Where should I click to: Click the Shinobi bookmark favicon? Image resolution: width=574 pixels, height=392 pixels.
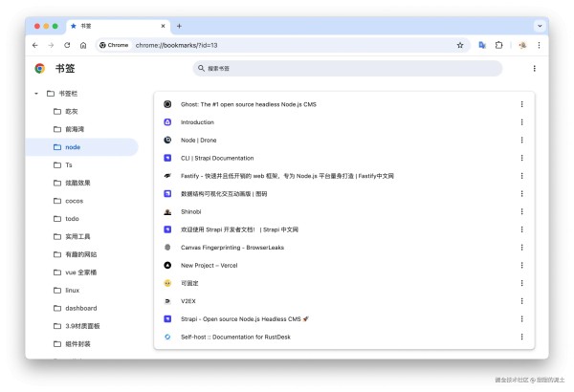[x=167, y=211]
